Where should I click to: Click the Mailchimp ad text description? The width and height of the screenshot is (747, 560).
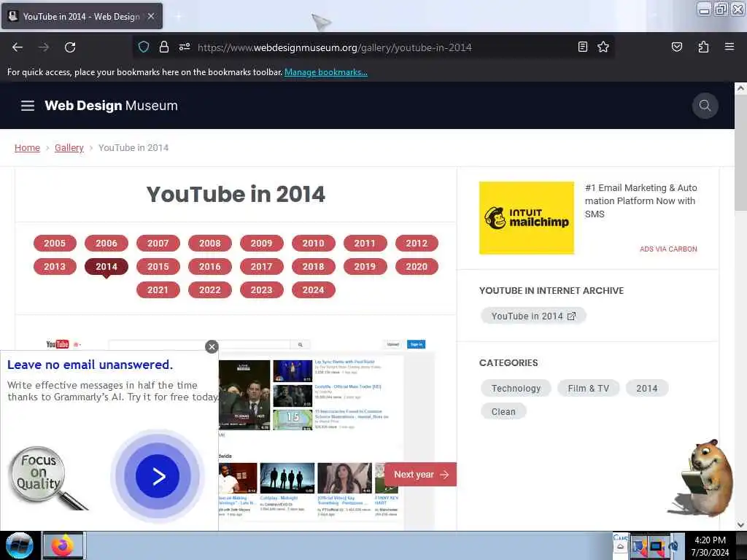(x=640, y=201)
